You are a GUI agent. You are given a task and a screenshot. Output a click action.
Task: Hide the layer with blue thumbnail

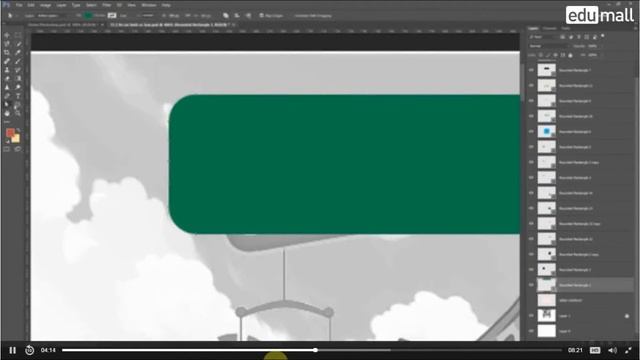pyautogui.click(x=531, y=131)
